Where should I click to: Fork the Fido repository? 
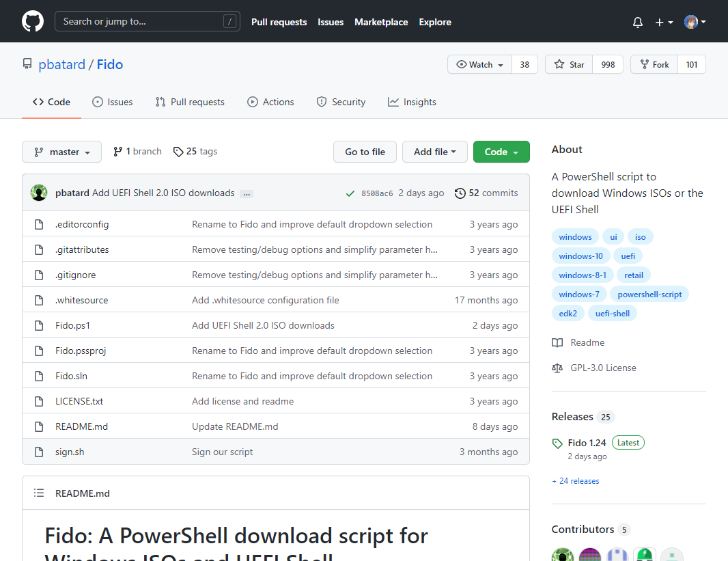654,64
